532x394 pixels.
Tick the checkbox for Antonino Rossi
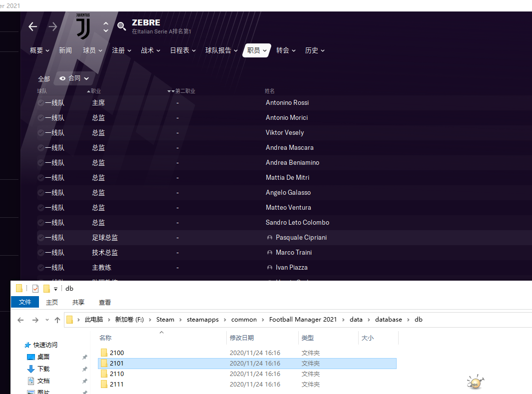tap(41, 103)
